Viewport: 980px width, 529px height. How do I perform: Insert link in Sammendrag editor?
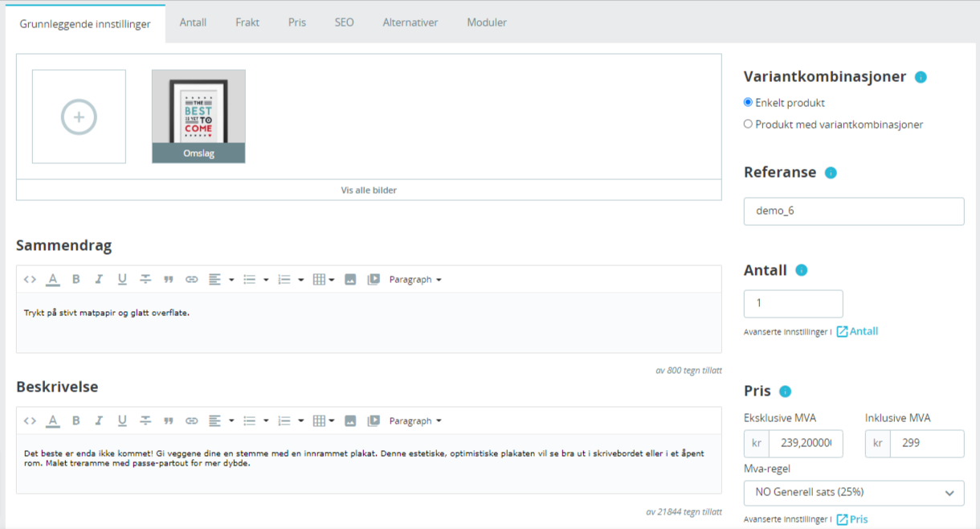[x=191, y=280]
